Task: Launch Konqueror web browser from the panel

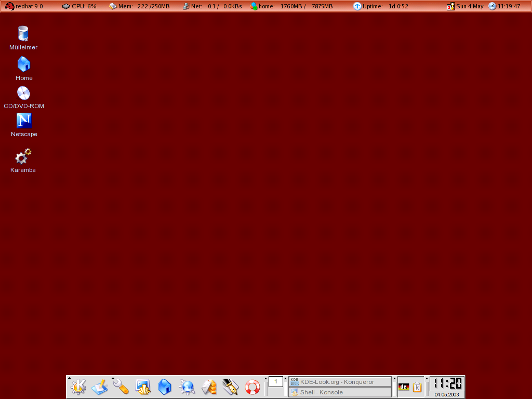Action: coord(187,387)
